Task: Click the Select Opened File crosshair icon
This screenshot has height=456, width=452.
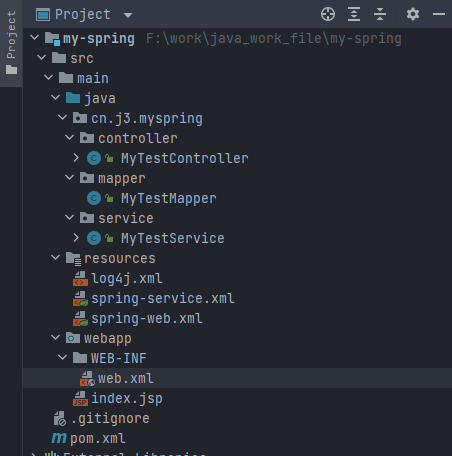Action: tap(328, 14)
